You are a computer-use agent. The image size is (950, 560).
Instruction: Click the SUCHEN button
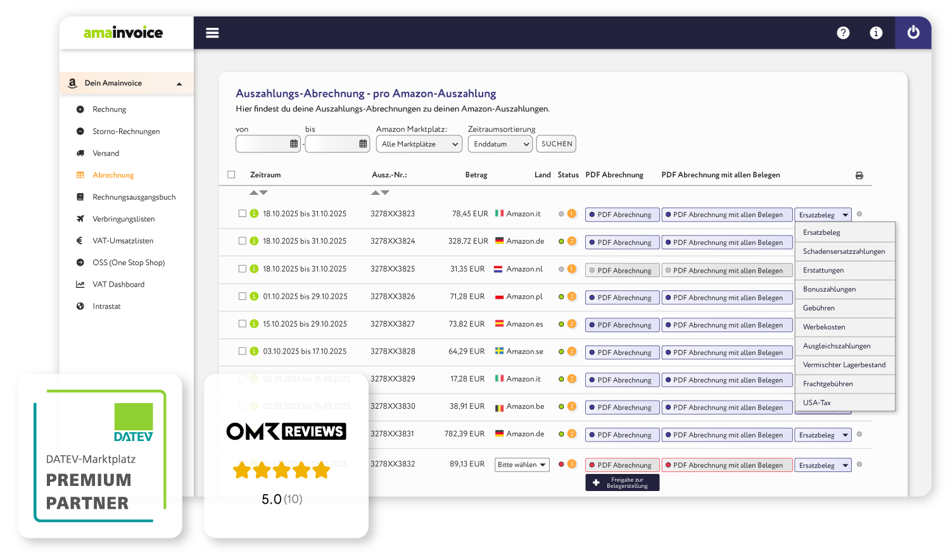pos(556,144)
